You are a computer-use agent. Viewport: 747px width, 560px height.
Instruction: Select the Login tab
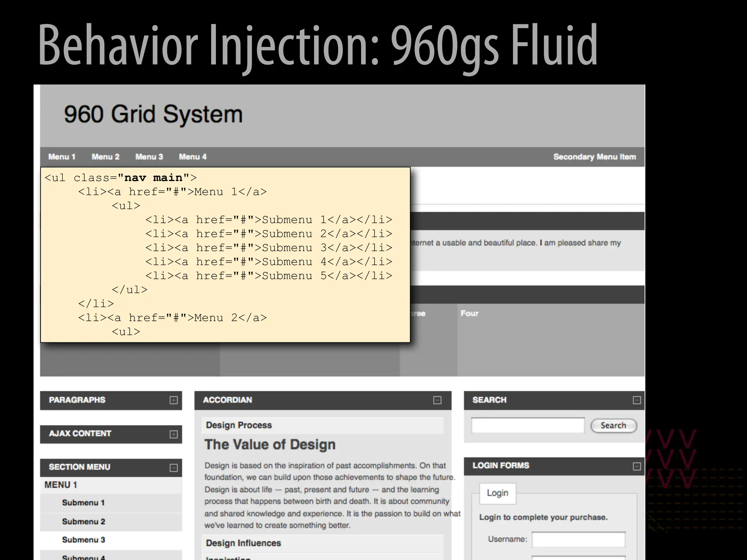(498, 493)
